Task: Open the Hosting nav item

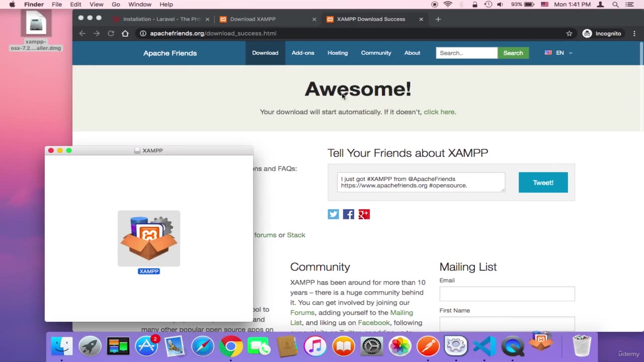Action: pos(338,53)
